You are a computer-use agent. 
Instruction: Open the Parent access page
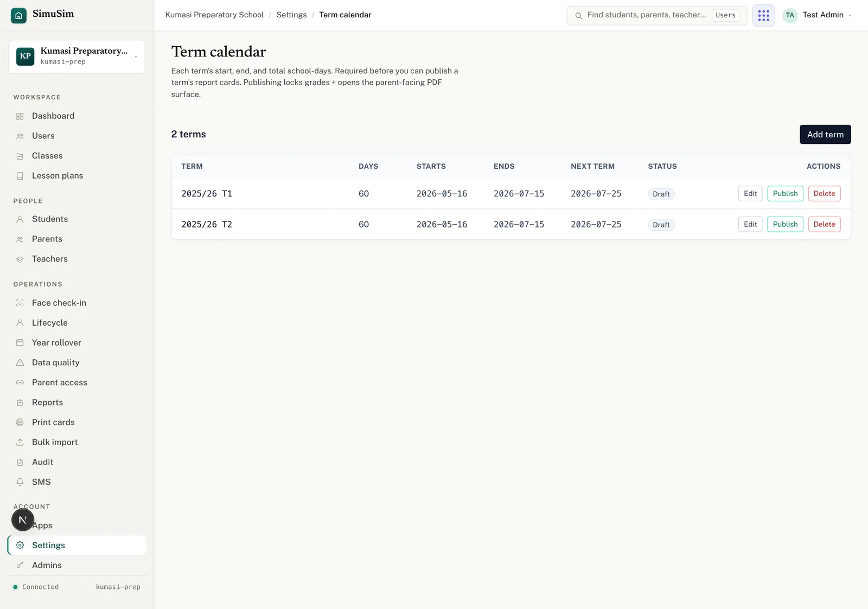click(77, 383)
